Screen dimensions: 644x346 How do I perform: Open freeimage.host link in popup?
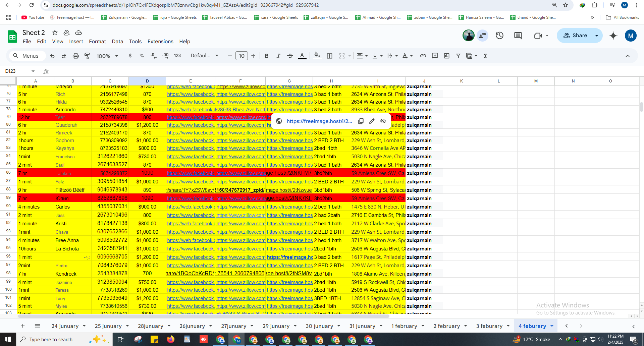(319, 121)
